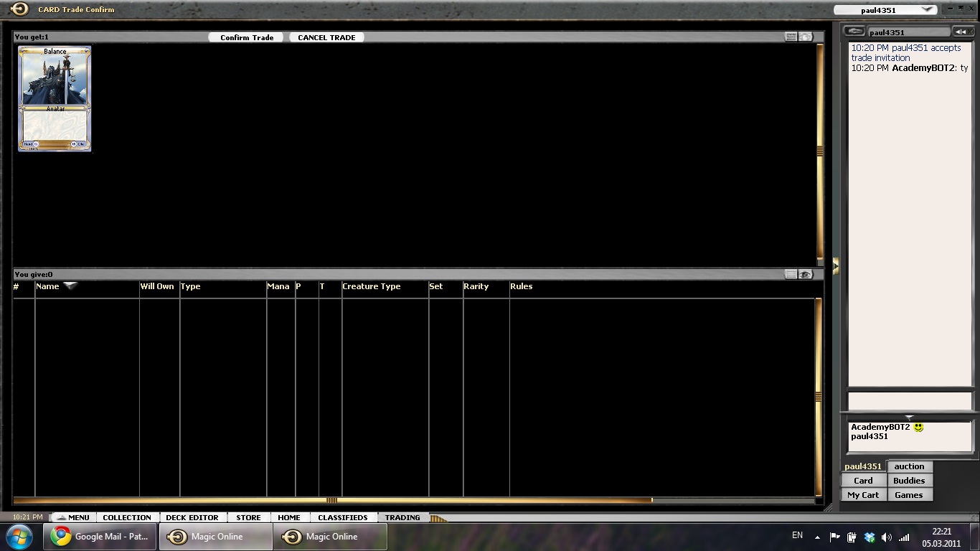Select the Balance Avatar card thumbnail
Image resolution: width=980 pixels, height=551 pixels.
(x=55, y=98)
